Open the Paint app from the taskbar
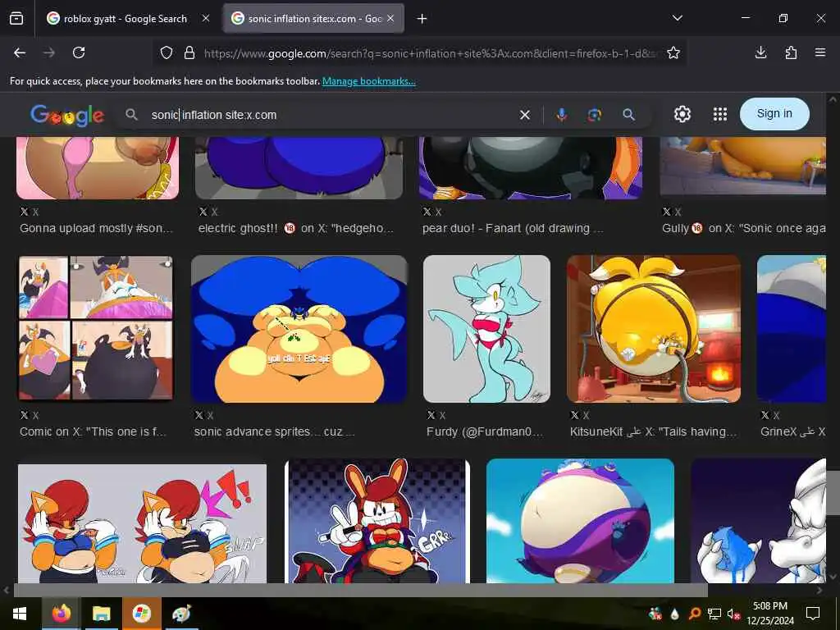 [x=181, y=614]
